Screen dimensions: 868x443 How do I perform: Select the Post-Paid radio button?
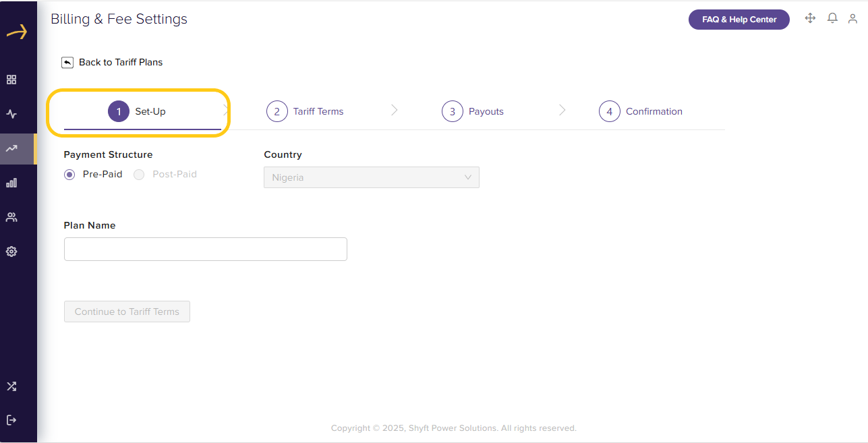tap(139, 175)
